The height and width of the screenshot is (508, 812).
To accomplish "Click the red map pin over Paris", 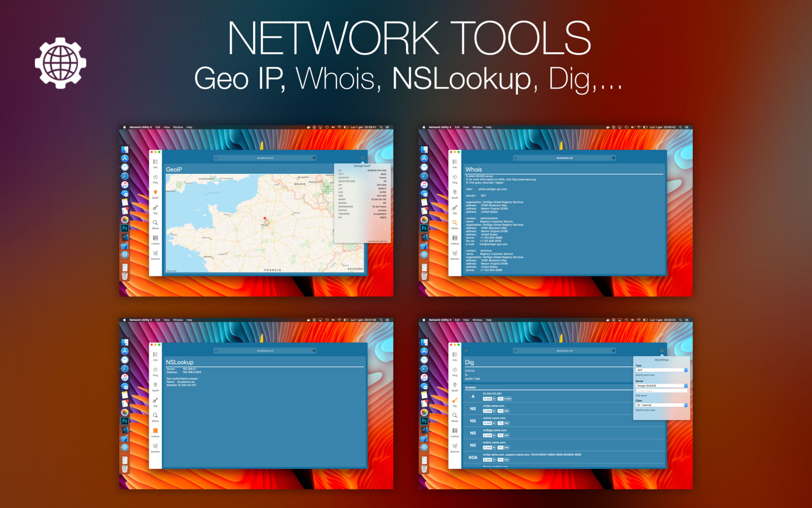I will click(264, 218).
